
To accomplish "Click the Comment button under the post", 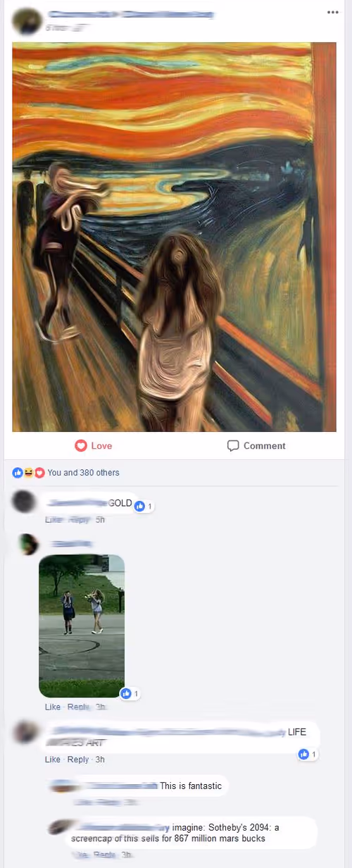I will point(256,446).
